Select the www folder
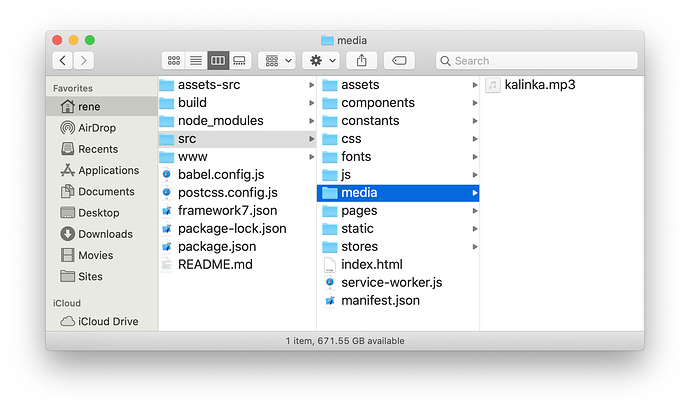The height and width of the screenshot is (410, 690). 237,157
